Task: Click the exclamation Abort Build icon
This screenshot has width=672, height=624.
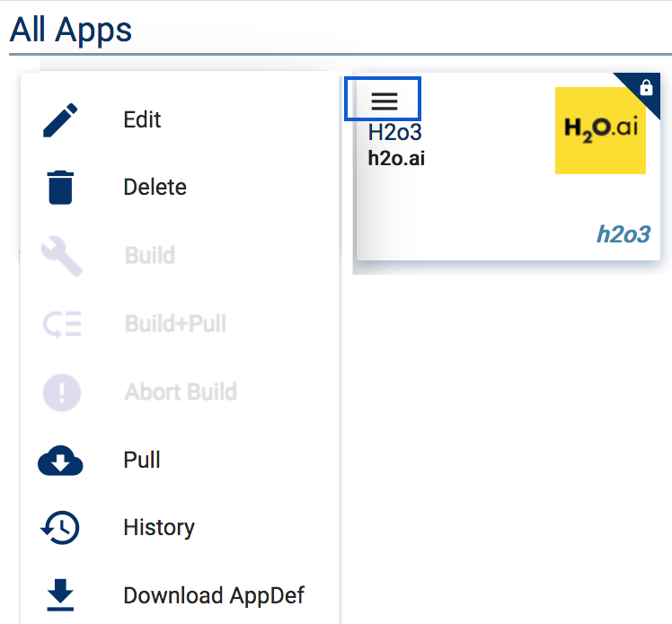Action: [x=62, y=392]
